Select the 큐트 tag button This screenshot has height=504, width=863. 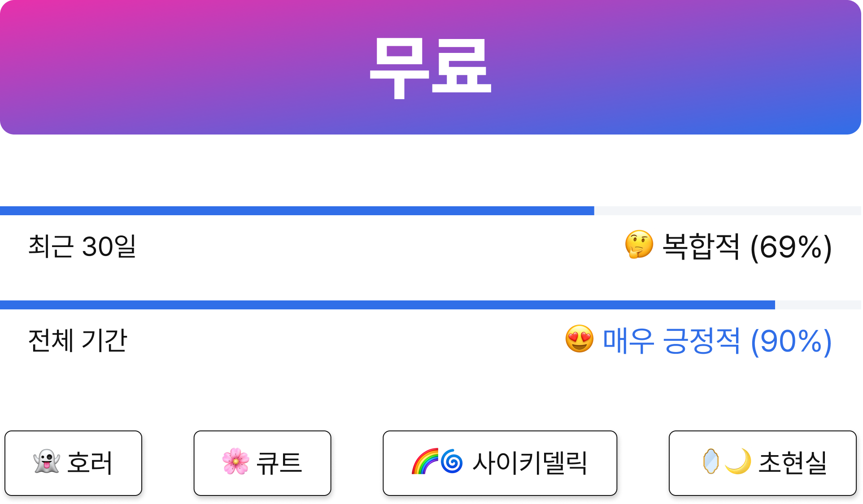262,463
